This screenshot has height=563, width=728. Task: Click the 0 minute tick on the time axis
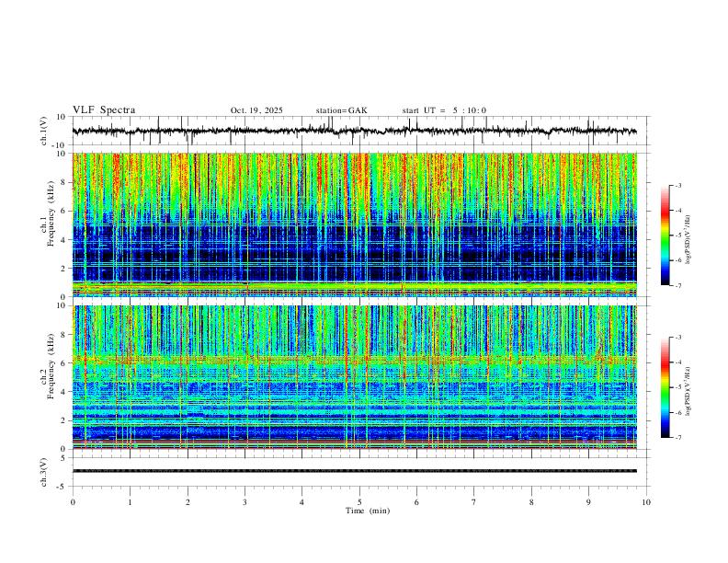pos(73,502)
